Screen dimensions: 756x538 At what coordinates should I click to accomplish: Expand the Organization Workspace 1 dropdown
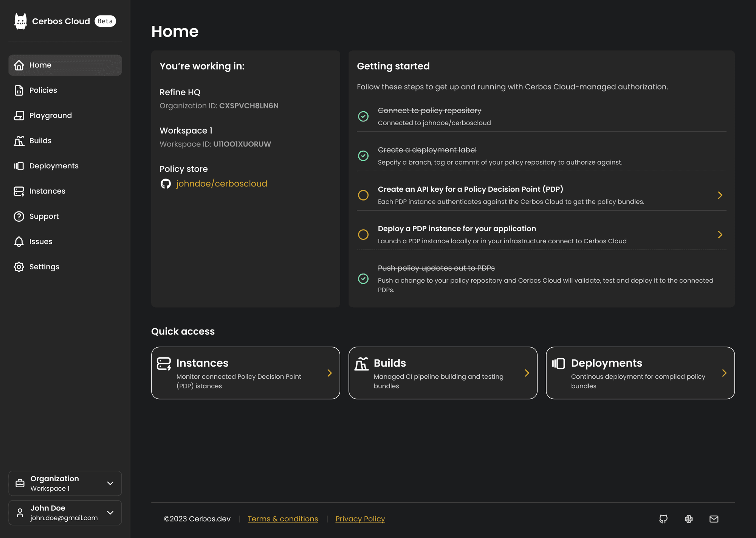[65, 483]
